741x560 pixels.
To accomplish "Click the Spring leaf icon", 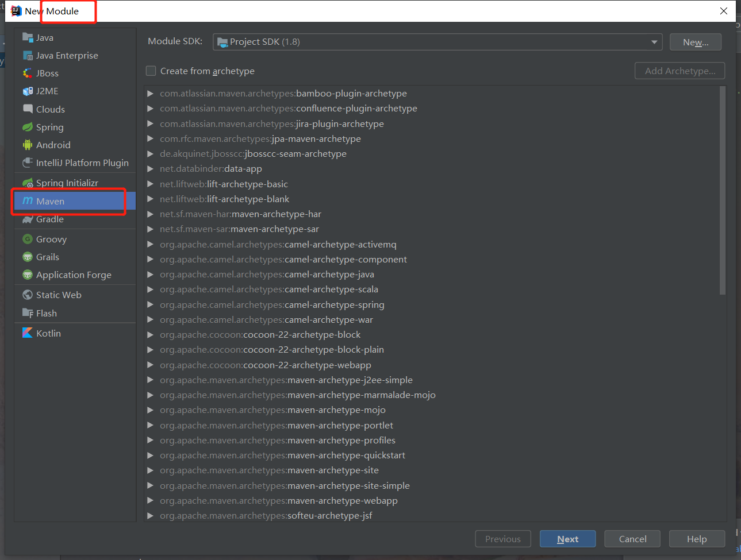I will [28, 127].
